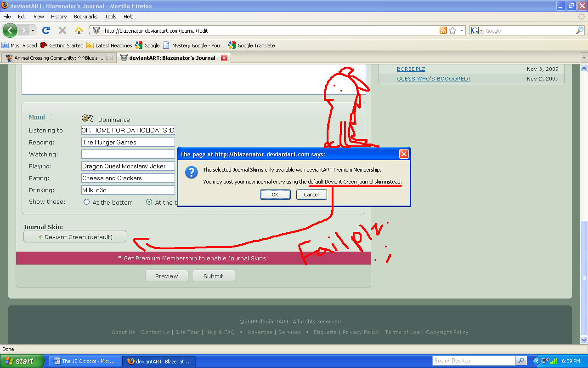Click the network signal tray icon
588x368 pixels.
coord(554,361)
